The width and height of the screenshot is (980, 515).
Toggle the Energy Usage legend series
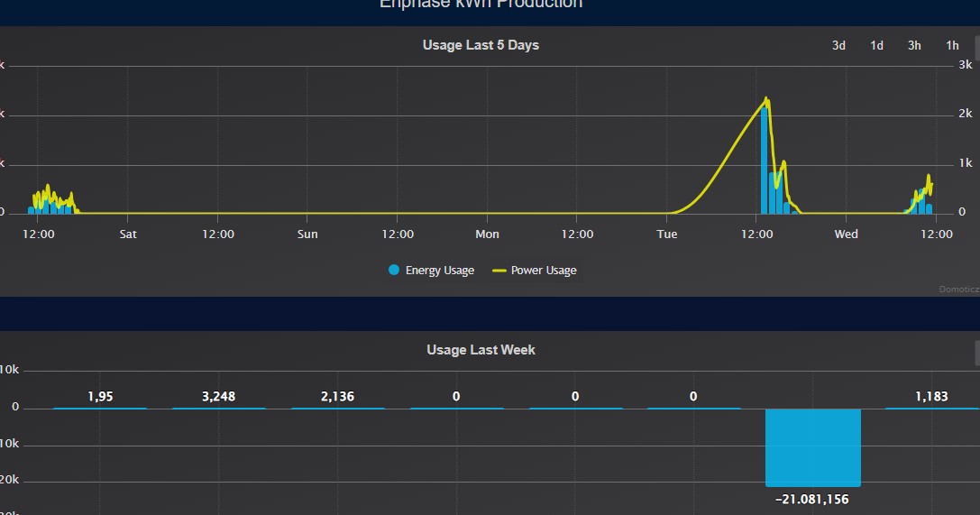(x=431, y=270)
